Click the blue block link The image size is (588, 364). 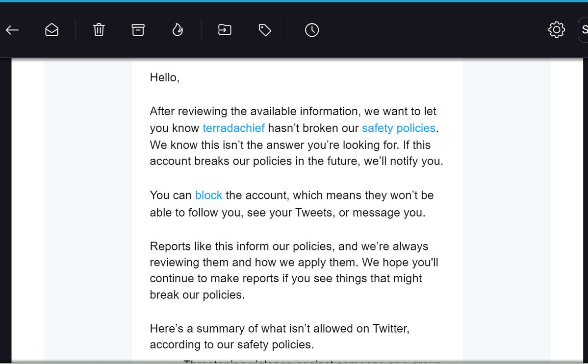pyautogui.click(x=208, y=195)
